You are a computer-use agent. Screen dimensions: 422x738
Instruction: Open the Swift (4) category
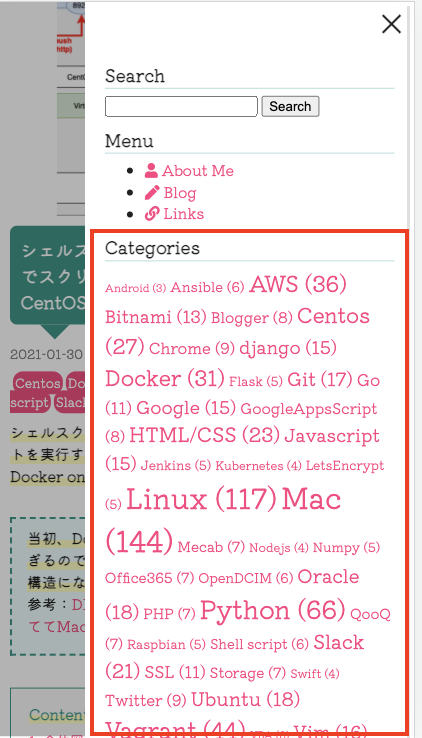pos(315,674)
